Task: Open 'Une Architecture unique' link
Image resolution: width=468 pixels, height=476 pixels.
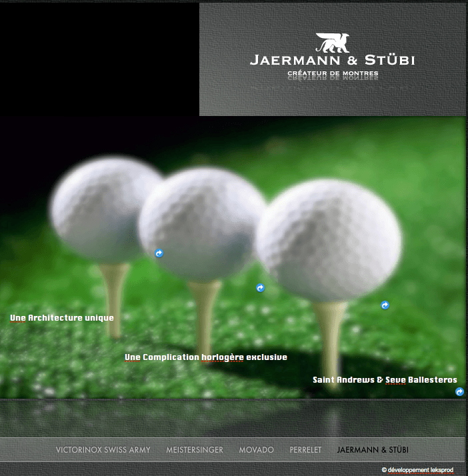Action: coord(62,318)
